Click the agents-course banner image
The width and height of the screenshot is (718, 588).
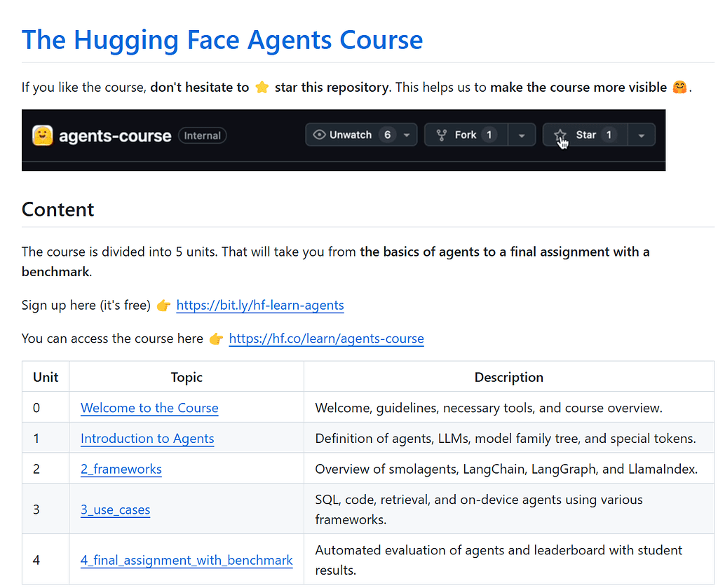pos(344,140)
